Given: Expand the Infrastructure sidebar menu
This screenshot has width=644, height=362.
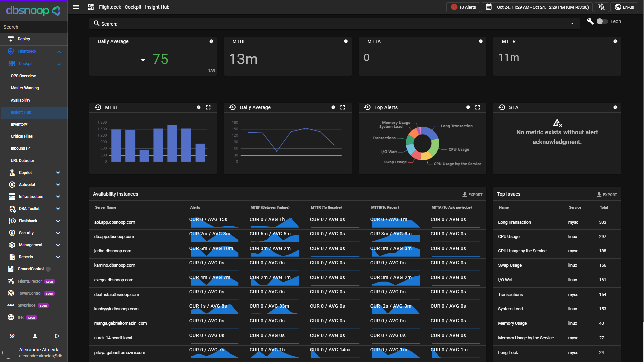Looking at the screenshot, I should pos(31,197).
